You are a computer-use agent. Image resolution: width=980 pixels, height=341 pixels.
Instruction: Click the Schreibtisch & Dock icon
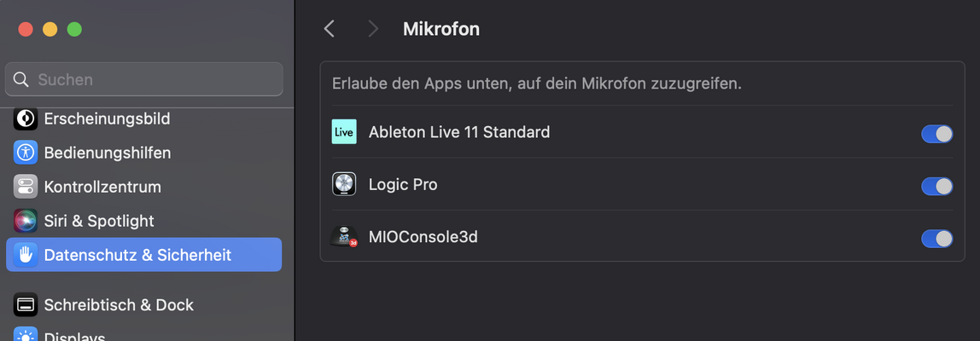tap(26, 305)
